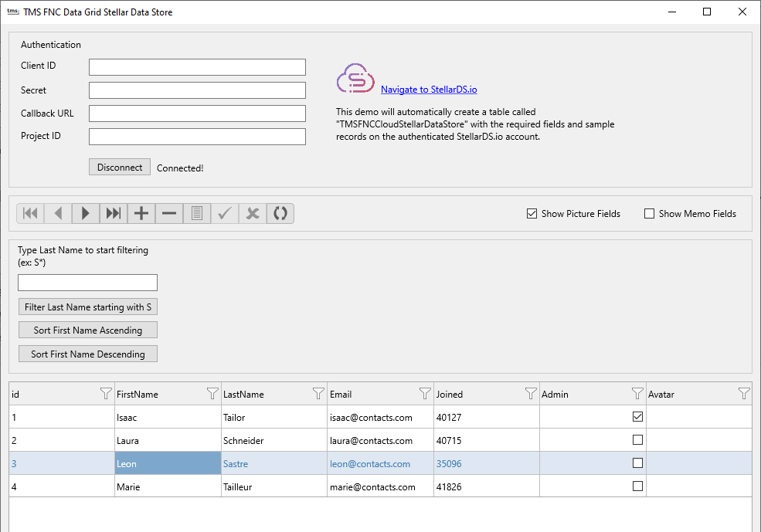The image size is (761, 532).
Task: Open filter for Avatar column
Action: point(743,393)
